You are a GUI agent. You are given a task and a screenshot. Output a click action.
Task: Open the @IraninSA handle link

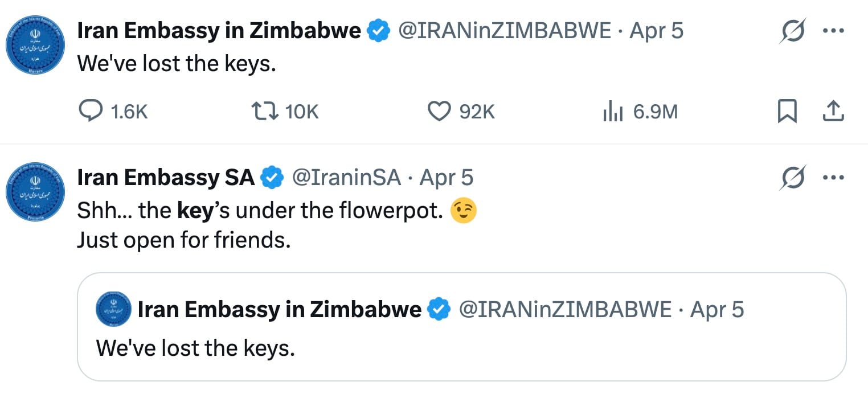point(346,178)
